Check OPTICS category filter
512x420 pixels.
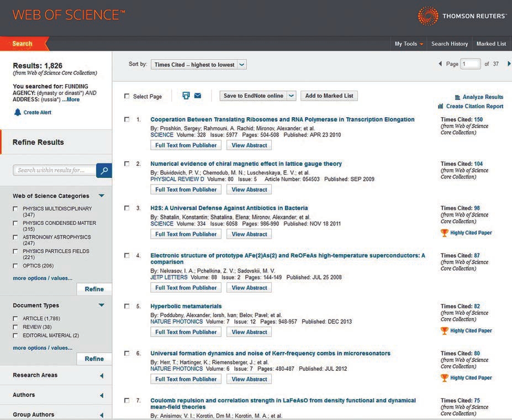(15, 266)
